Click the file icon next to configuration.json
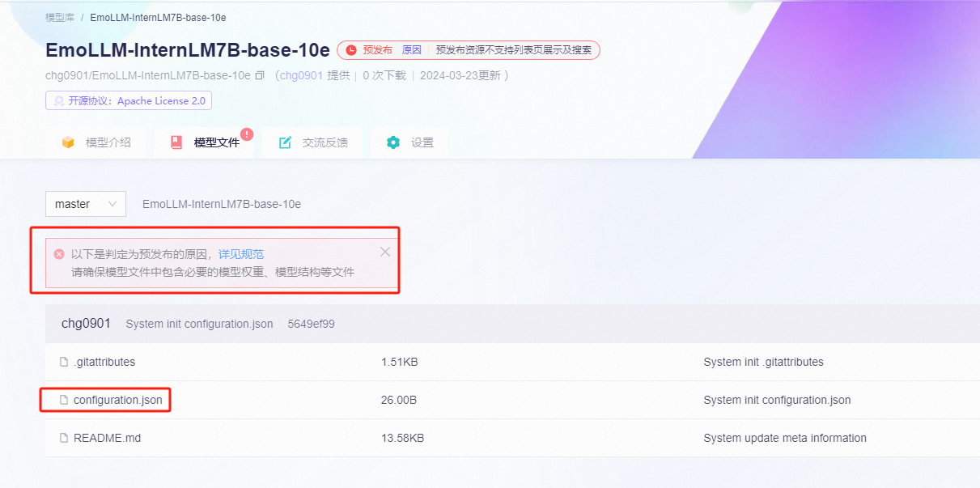 [64, 400]
